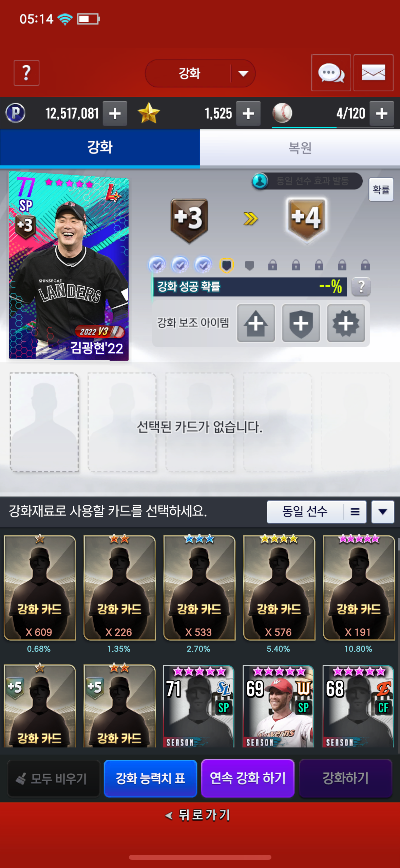The image size is (400, 868).
Task: Switch to the 복원 tab
Action: pos(300,148)
